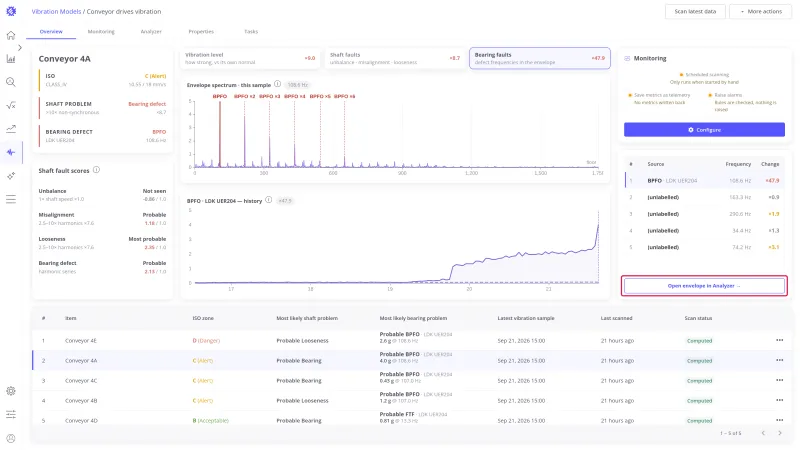Open row menu for Conveyor 4B
The image size is (800, 450).
coord(780,401)
